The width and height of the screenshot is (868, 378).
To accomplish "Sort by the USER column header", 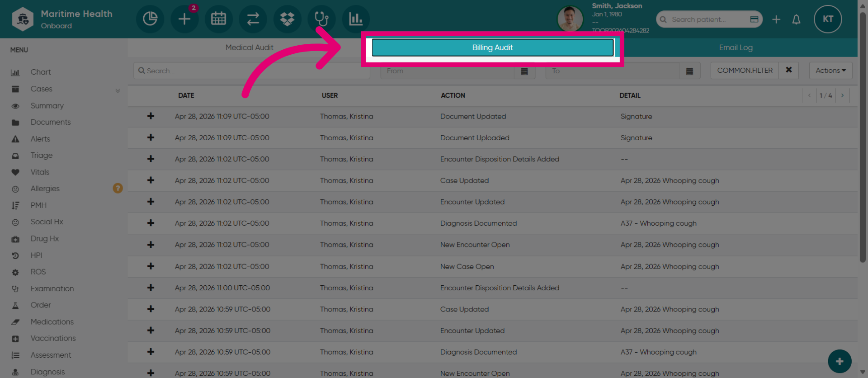I will (x=330, y=95).
